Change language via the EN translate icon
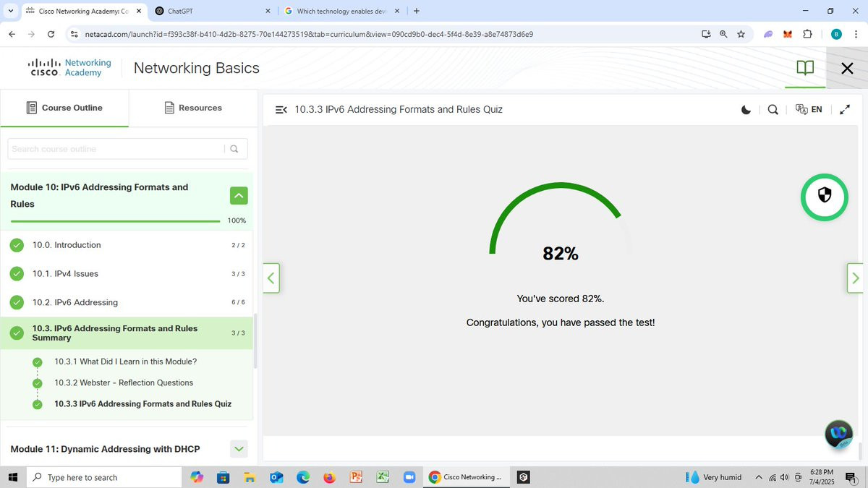 (x=809, y=110)
